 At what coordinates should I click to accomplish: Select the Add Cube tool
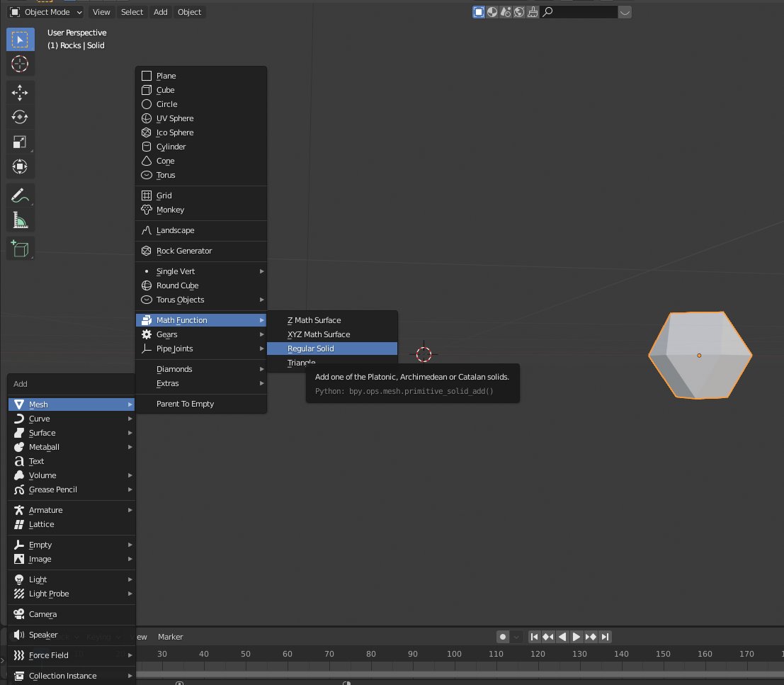[x=20, y=249]
